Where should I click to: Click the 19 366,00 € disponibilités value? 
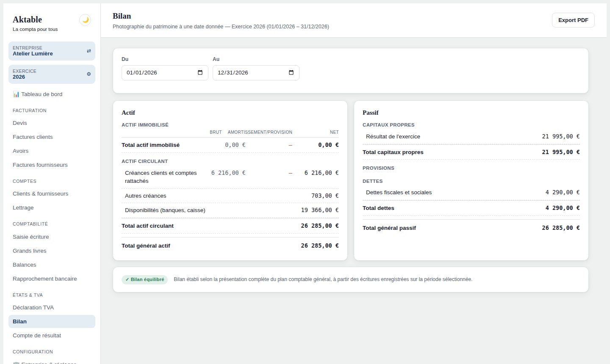320,210
